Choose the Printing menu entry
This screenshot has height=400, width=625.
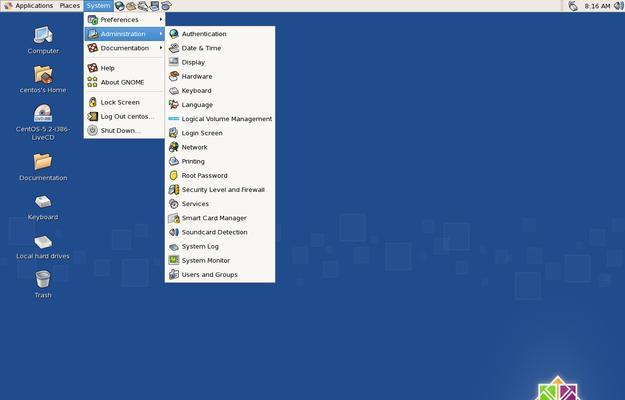(220, 161)
